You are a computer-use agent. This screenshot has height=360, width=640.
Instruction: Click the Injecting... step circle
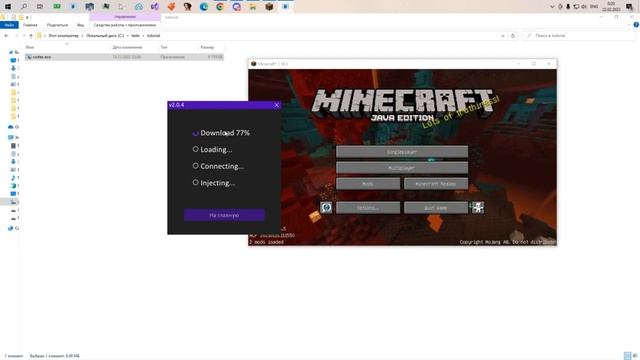pyautogui.click(x=196, y=182)
